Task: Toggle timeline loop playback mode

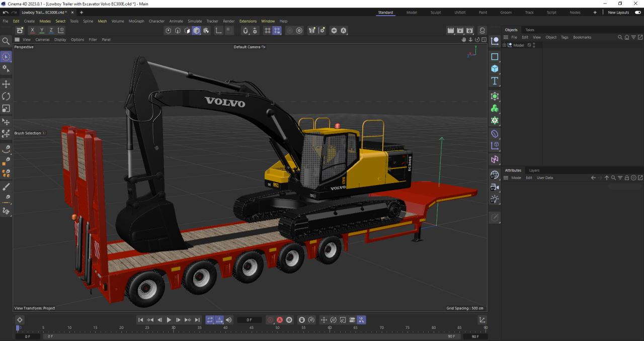Action: [x=210, y=320]
